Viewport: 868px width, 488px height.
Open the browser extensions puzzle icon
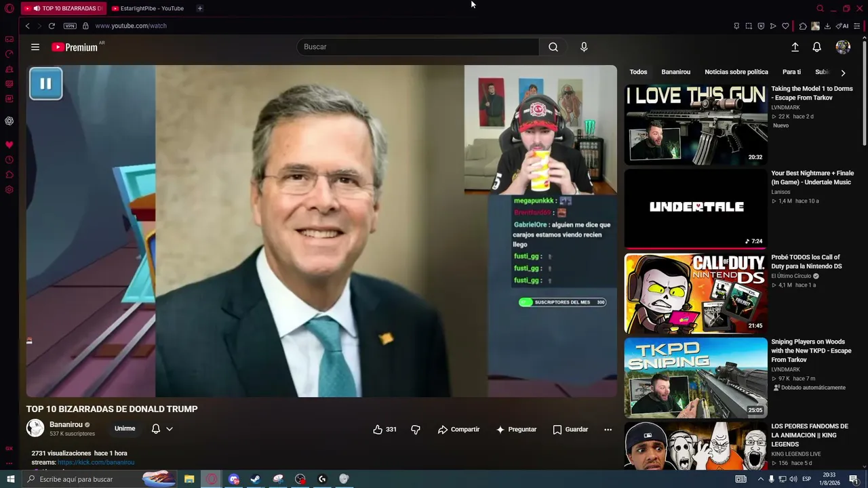803,26
